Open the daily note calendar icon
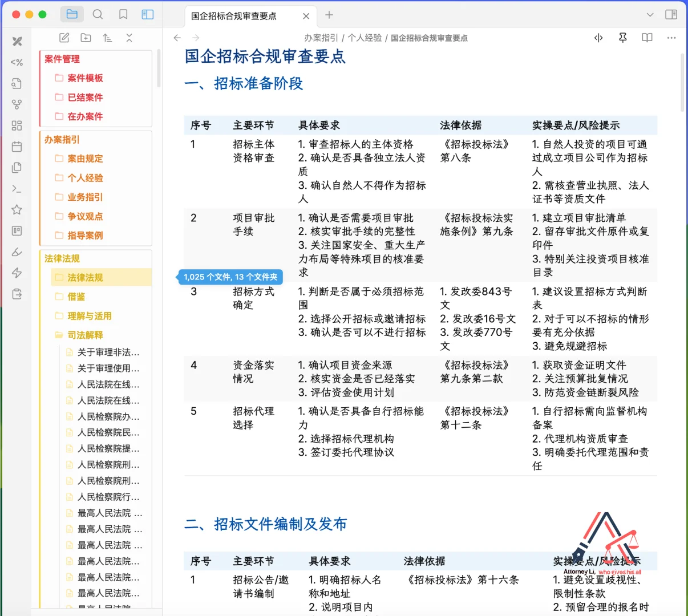The width and height of the screenshot is (688, 616). tap(17, 147)
